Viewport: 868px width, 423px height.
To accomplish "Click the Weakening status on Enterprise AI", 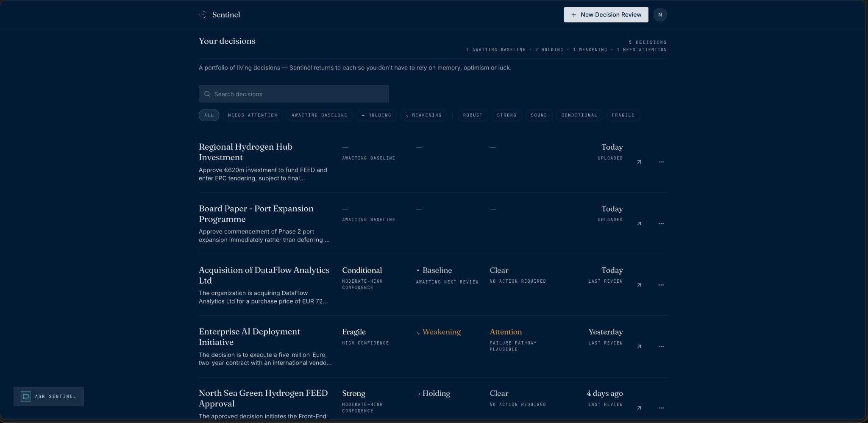I will pos(439,332).
